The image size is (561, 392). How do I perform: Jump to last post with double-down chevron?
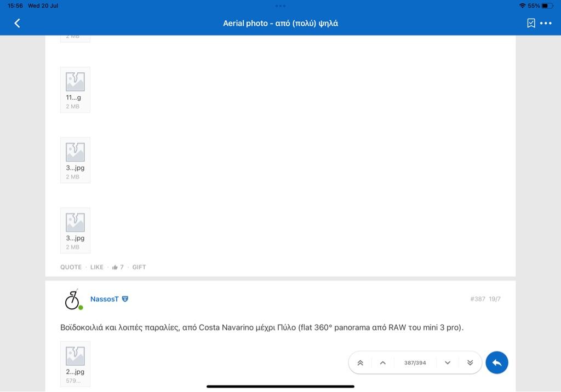pyautogui.click(x=470, y=362)
